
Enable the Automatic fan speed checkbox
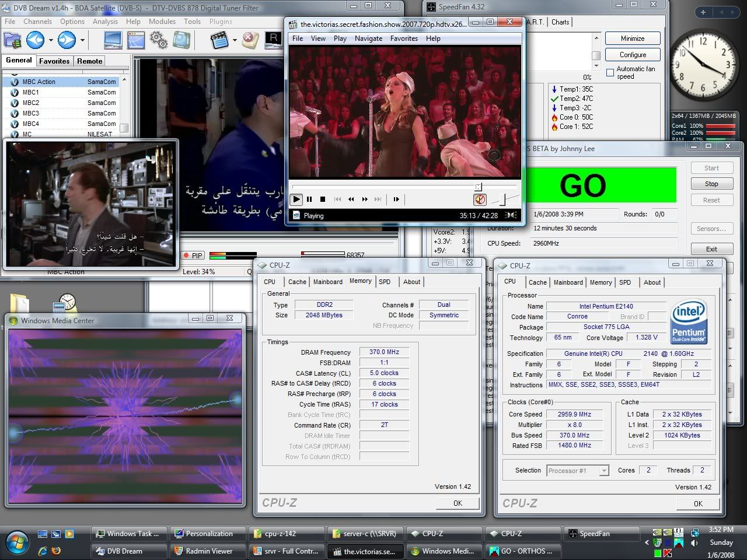click(610, 72)
